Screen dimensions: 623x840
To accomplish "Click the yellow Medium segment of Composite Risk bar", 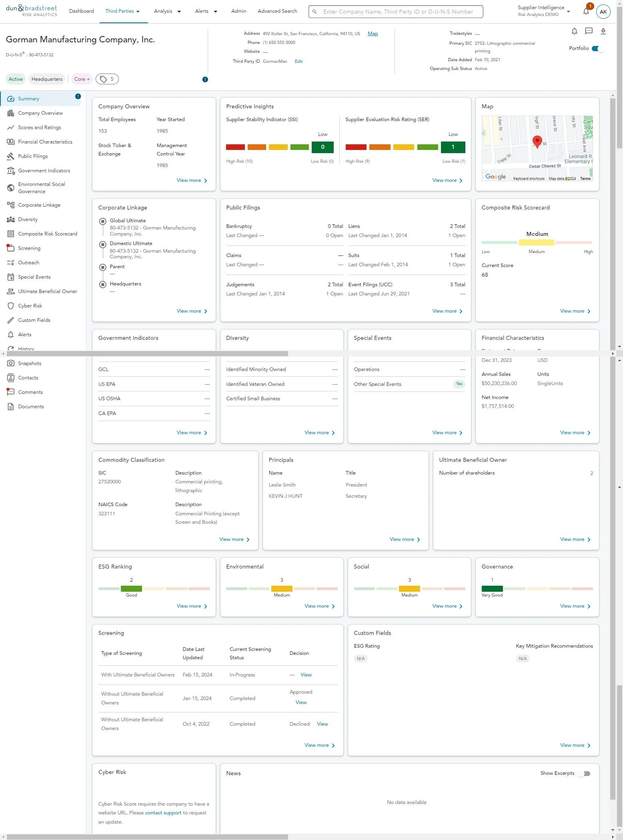I will coord(537,243).
